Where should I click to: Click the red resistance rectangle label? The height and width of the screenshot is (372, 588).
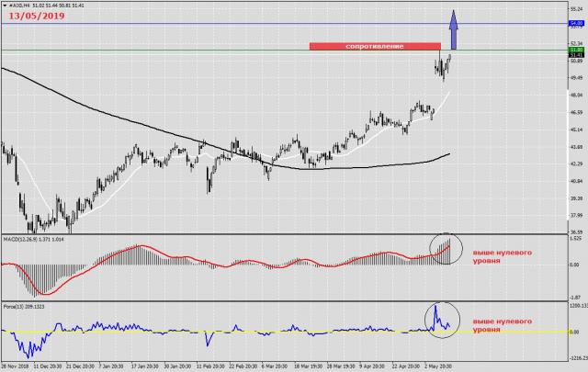(375, 45)
